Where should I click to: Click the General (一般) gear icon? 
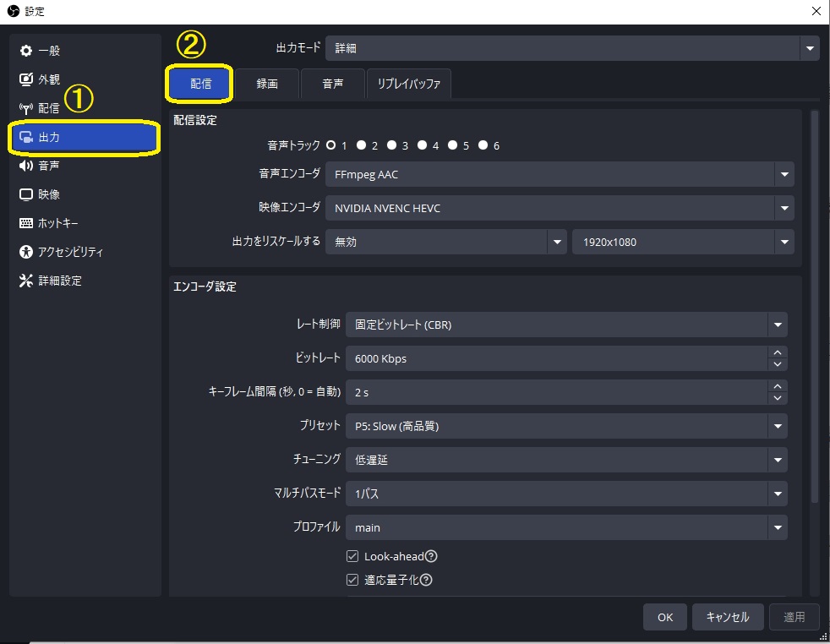pos(25,52)
